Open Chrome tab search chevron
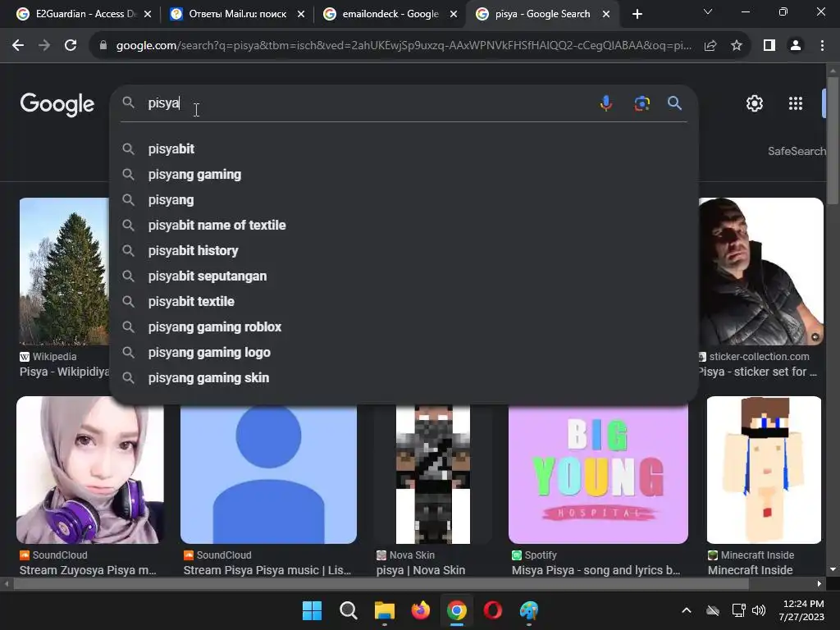Screen dimensions: 840x630 coord(708,11)
